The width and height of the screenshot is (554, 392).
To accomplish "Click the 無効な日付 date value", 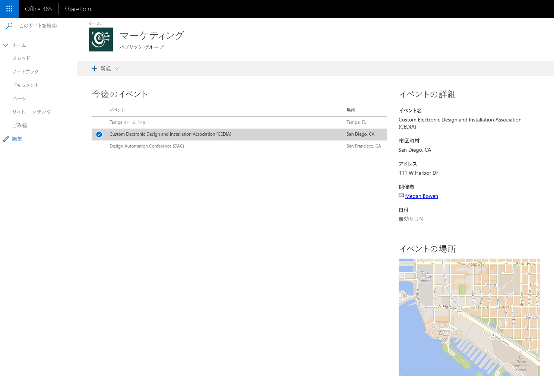I will [411, 219].
